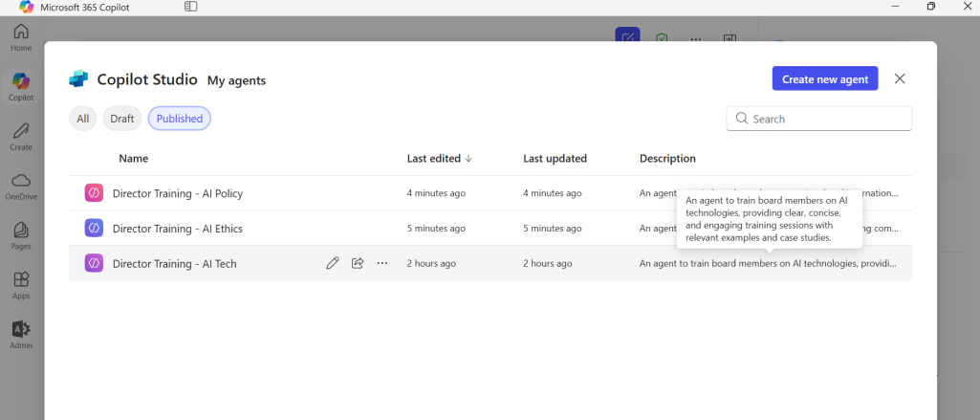Image resolution: width=980 pixels, height=420 pixels.
Task: Open Home in the left sidebar
Action: point(21,37)
